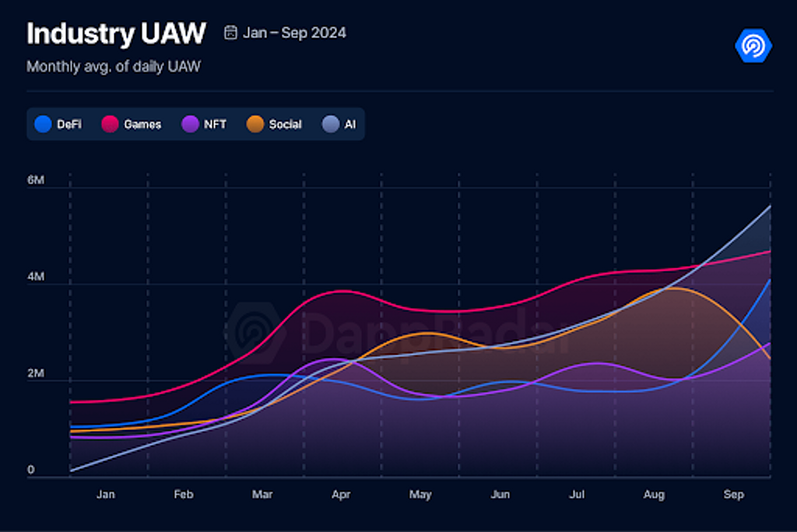Click the 6M y-axis label
This screenshot has width=797, height=532.
click(36, 180)
